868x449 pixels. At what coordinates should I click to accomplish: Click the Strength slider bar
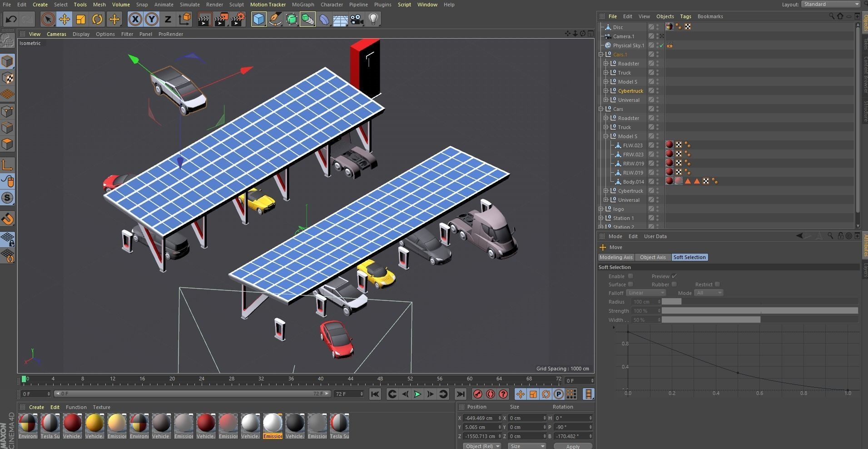click(x=760, y=311)
